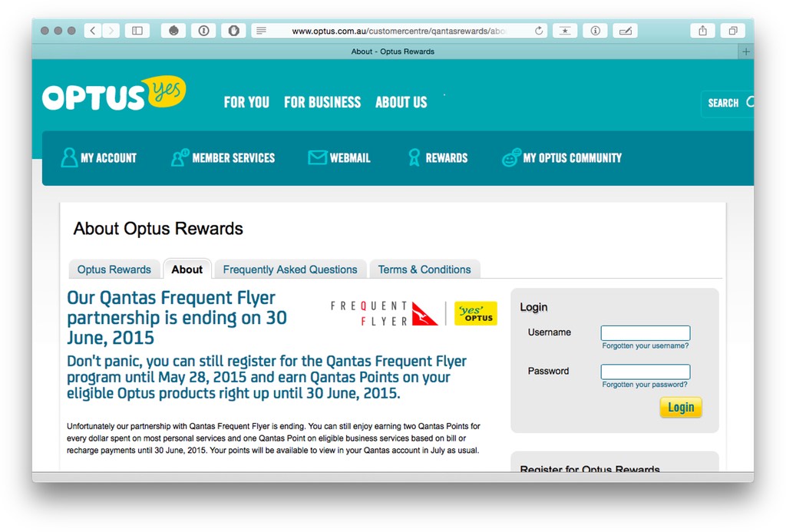Open the Share sheet button
786x532 pixels.
703,31
